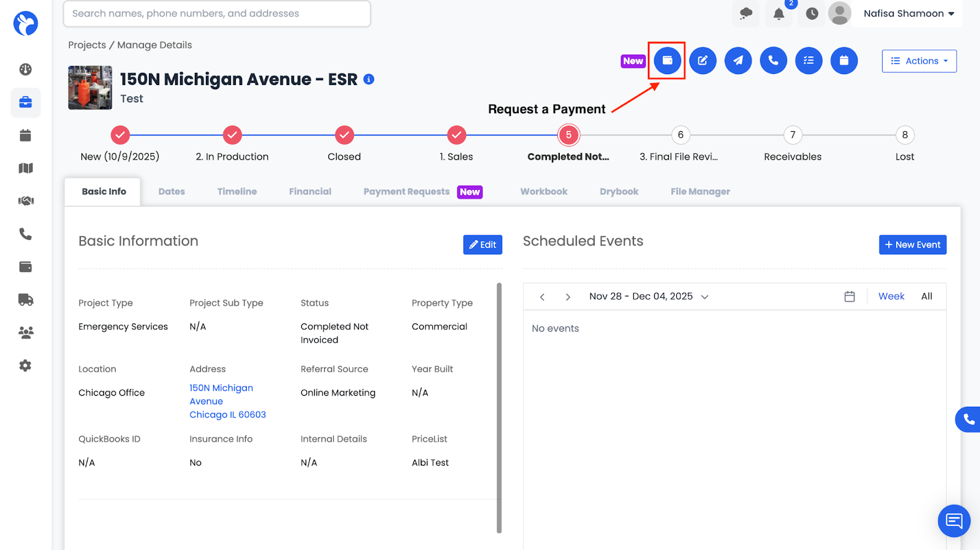The image size is (980, 550).
Task: Expand the Actions dropdown
Action: [919, 61]
